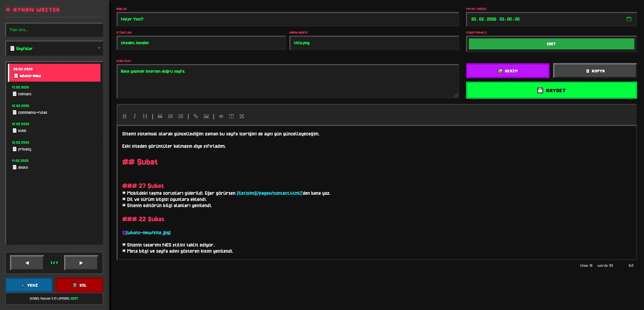Toggle side-by-side editor view
The width and height of the screenshot is (644, 310).
point(231,116)
